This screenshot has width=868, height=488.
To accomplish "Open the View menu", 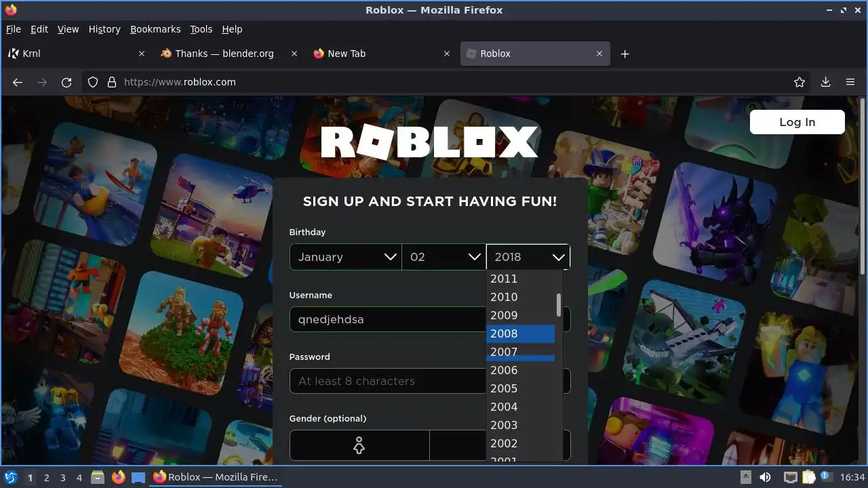I will tap(68, 29).
